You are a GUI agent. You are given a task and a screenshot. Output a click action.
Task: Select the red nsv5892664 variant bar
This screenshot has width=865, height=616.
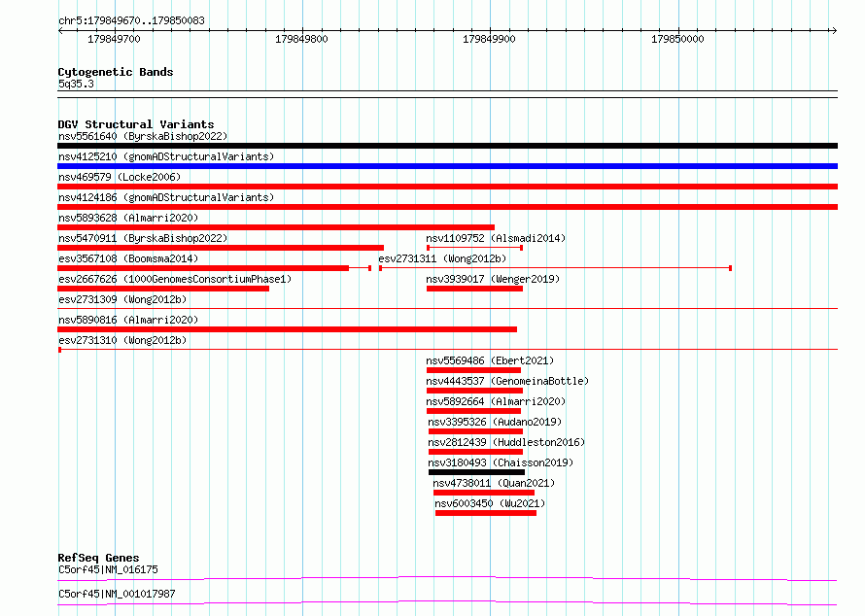click(x=474, y=411)
